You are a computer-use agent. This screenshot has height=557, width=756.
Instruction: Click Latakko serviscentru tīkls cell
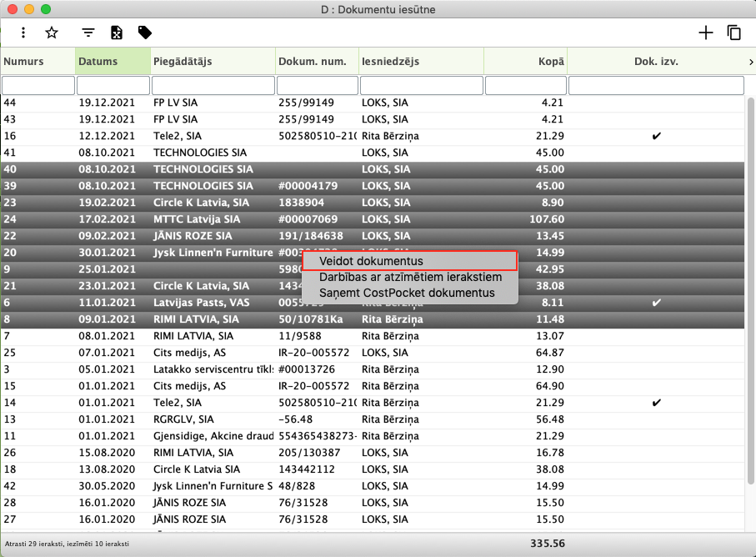[213, 369]
